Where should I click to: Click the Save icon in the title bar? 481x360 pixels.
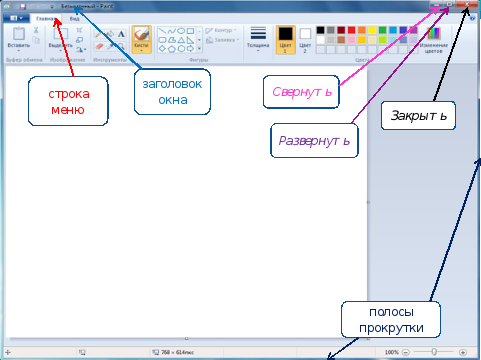(x=23, y=6)
